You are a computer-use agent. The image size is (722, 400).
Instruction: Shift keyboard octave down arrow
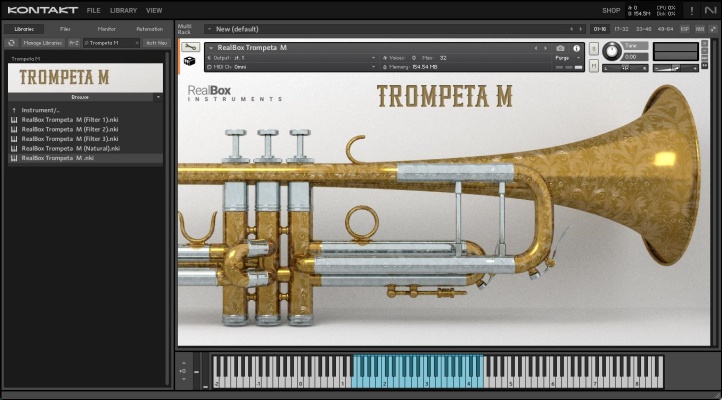click(183, 379)
